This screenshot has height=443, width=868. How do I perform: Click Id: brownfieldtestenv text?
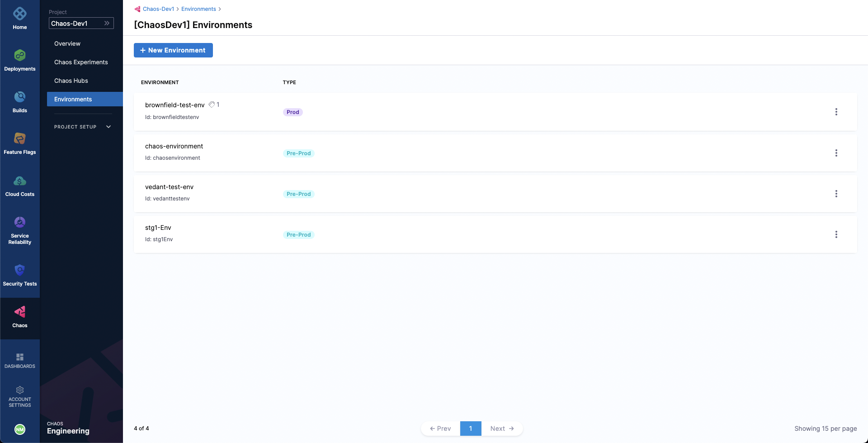tap(172, 117)
